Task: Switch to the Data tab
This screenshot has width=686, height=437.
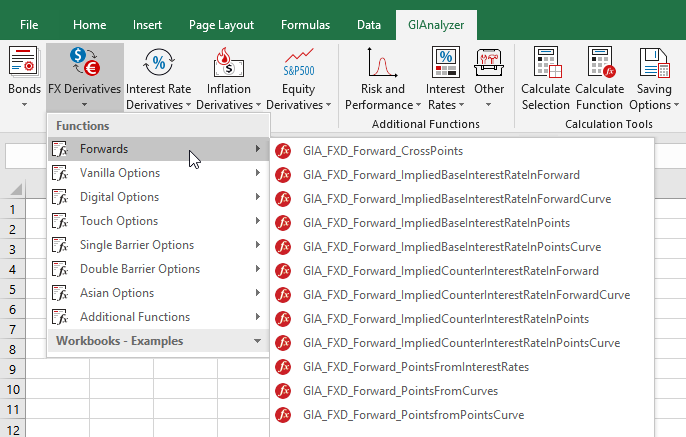Action: [x=369, y=25]
